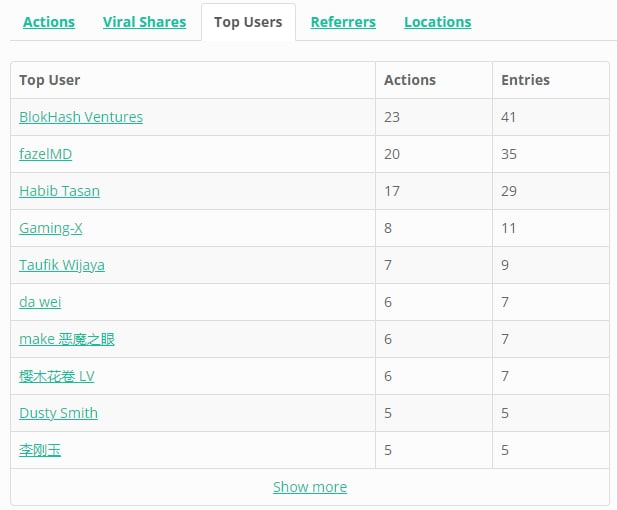
Task: Open fazelMD user profile link
Action: click(x=45, y=154)
